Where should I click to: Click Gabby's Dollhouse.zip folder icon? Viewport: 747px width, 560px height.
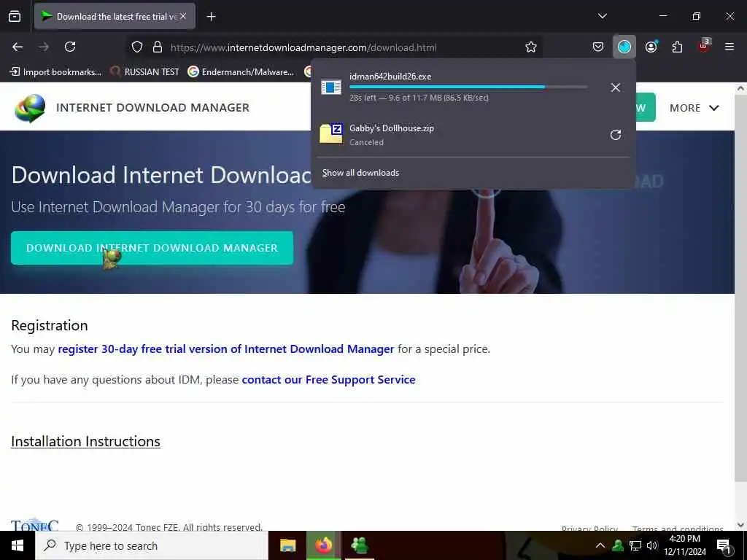(331, 133)
